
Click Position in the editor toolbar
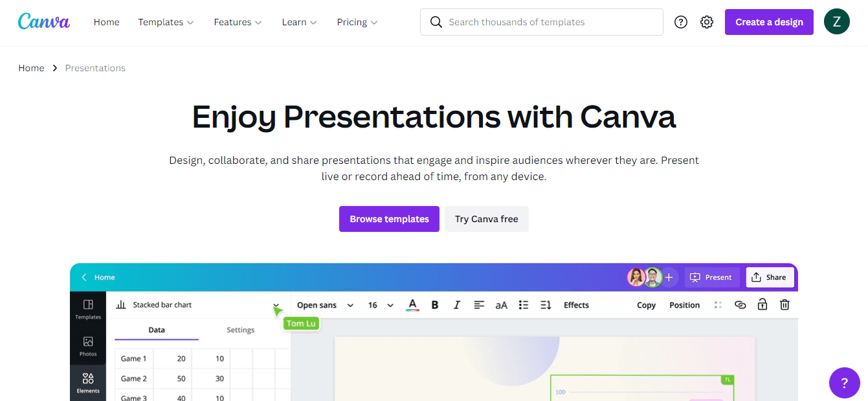[684, 305]
